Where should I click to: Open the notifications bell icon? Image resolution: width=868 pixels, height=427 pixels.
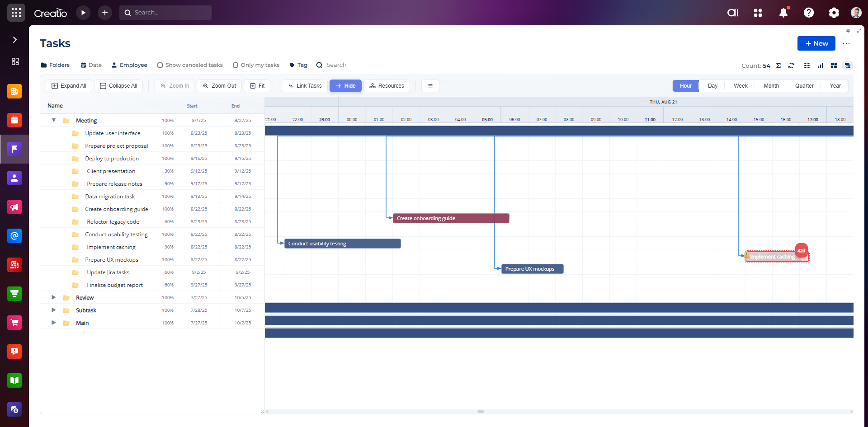(783, 13)
